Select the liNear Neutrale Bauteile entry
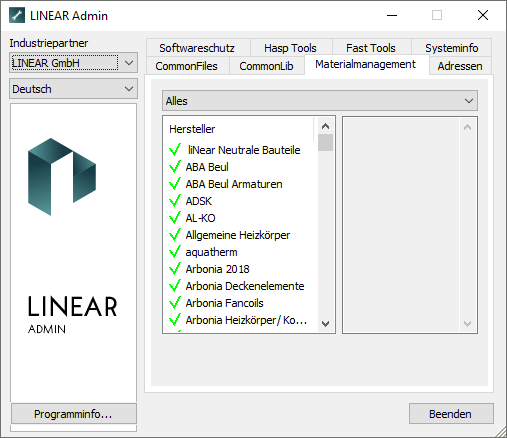 tap(244, 150)
